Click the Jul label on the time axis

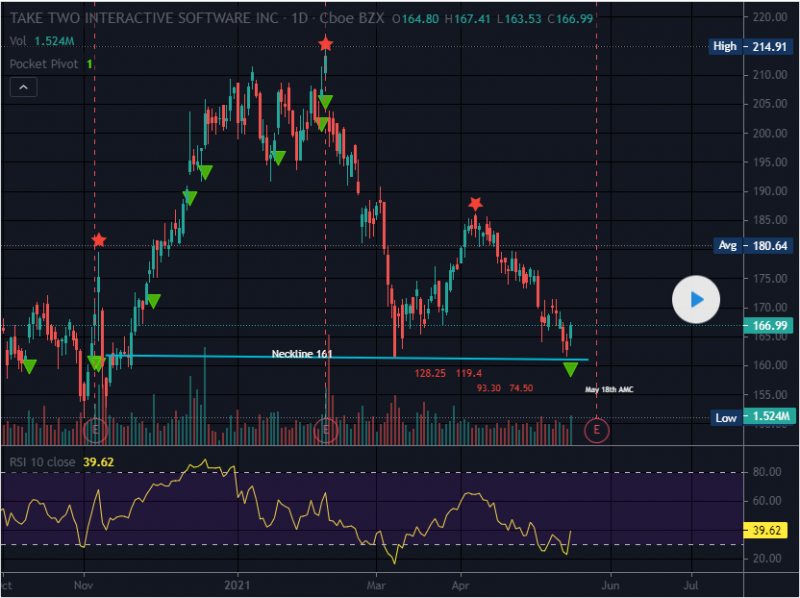(691, 585)
